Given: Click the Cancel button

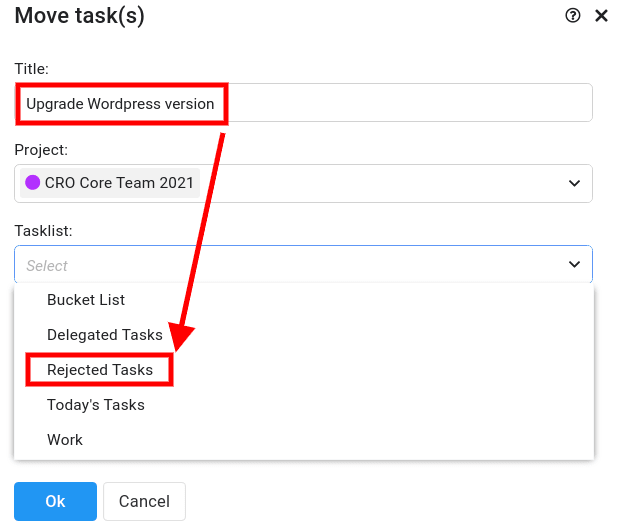Looking at the screenshot, I should [144, 501].
